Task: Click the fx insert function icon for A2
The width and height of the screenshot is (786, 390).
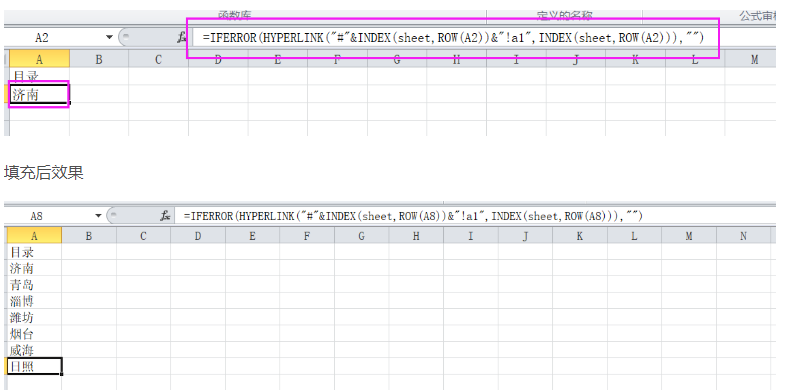Action: [181, 38]
